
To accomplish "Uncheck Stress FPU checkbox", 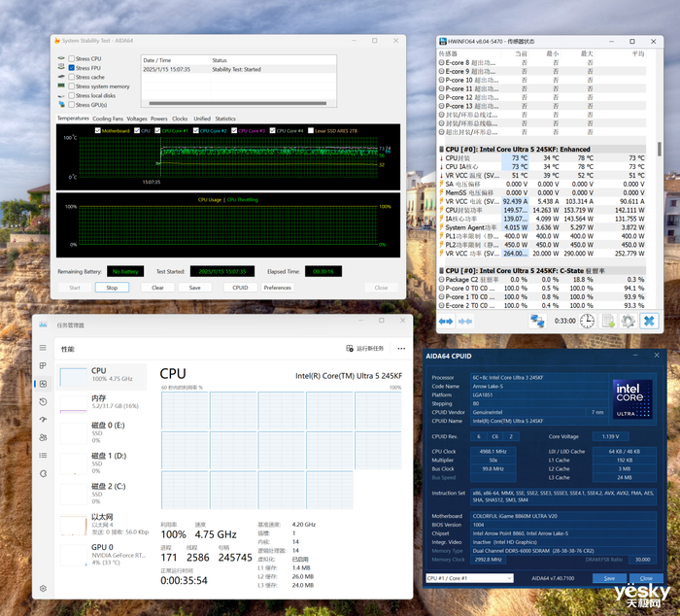I will 72,68.
